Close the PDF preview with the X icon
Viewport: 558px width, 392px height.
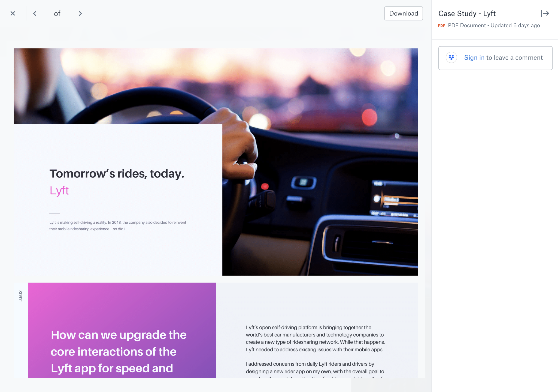(13, 13)
